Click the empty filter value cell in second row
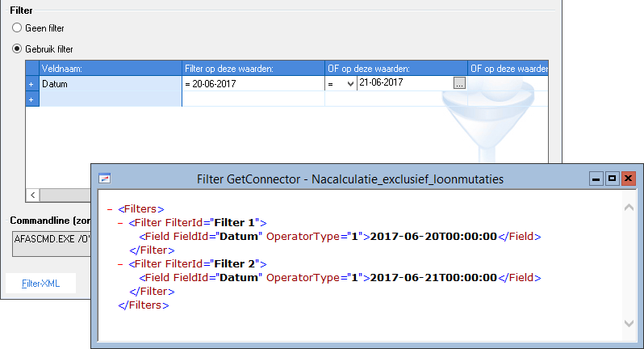 (x=253, y=99)
